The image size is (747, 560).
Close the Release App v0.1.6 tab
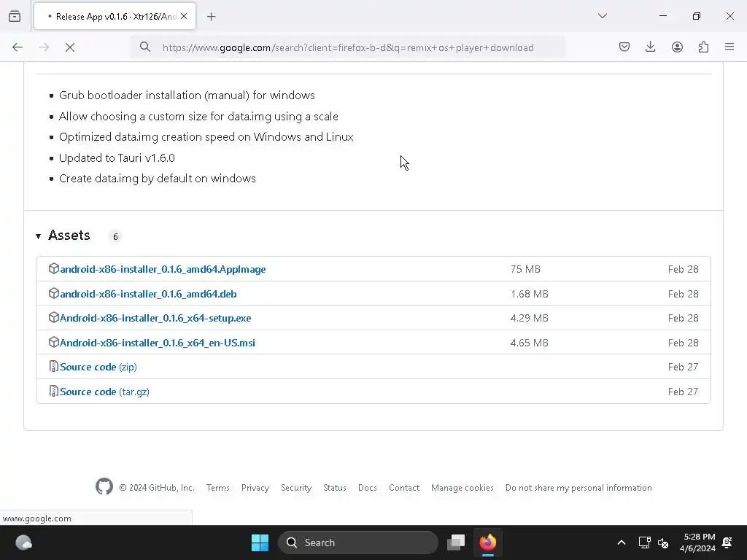(x=184, y=16)
